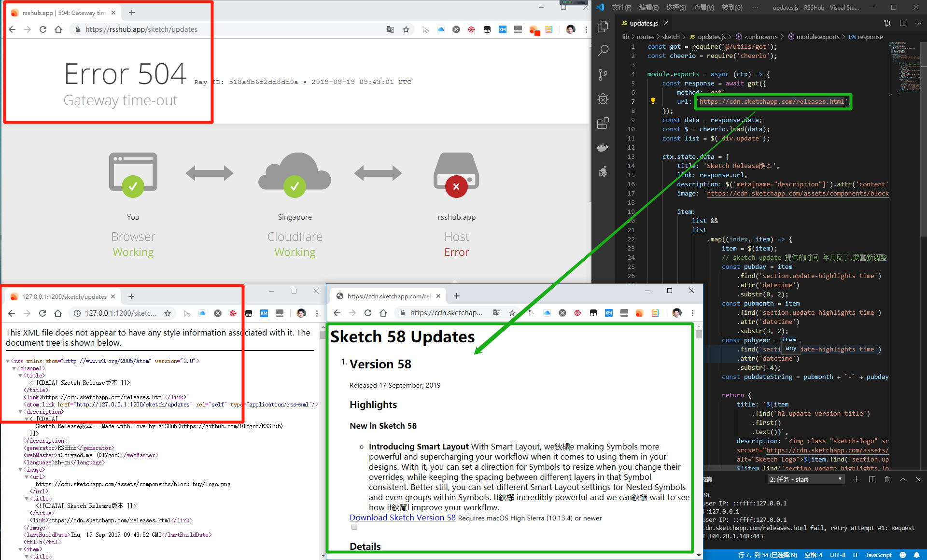Click the sketch folder in the breadcrumb
This screenshot has height=560, width=927.
[670, 37]
